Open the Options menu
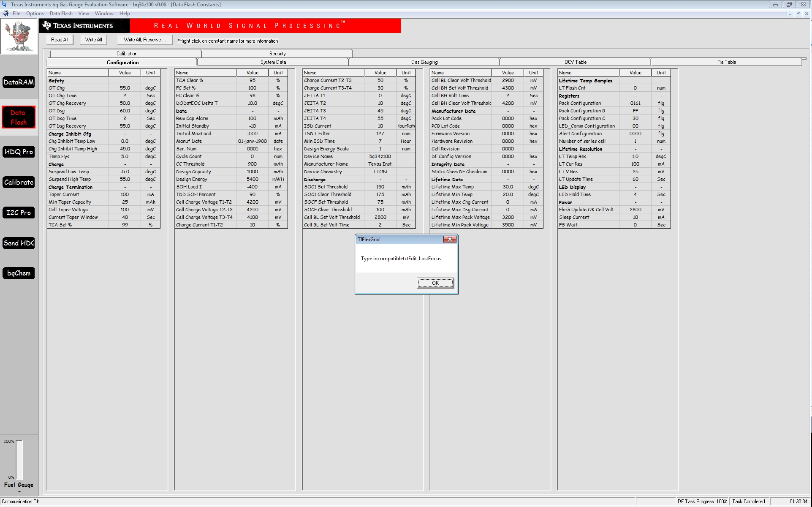Viewport: 812px width, 507px height. pyautogui.click(x=35, y=14)
